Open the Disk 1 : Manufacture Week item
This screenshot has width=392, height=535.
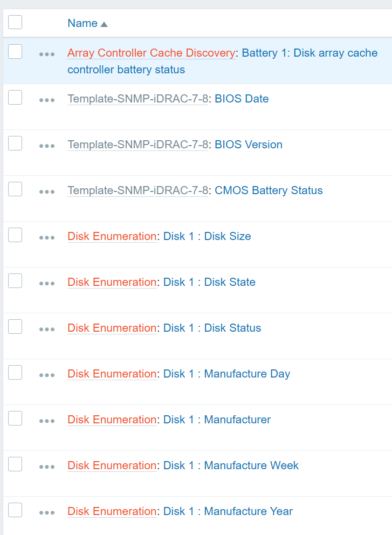tap(231, 465)
